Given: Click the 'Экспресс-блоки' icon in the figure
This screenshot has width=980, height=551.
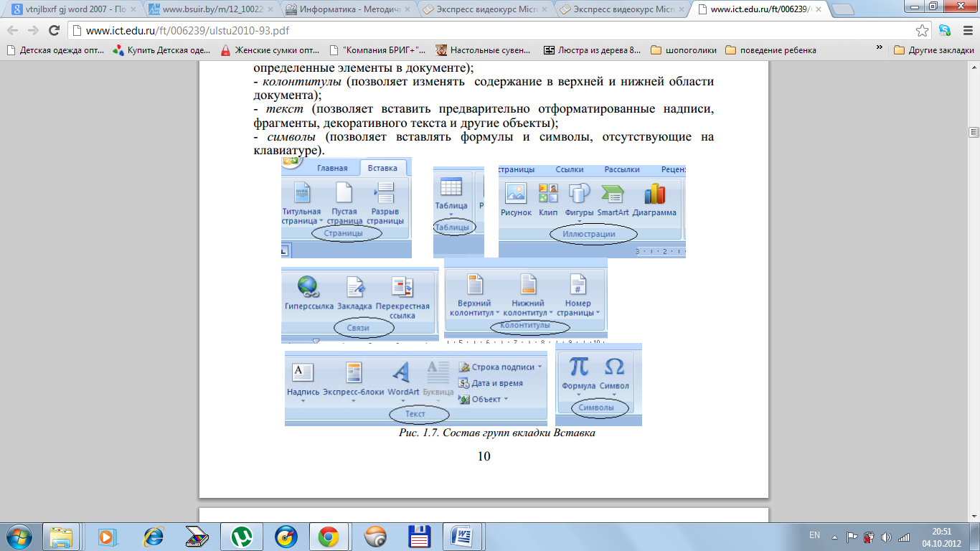Looking at the screenshot, I should pos(353,372).
